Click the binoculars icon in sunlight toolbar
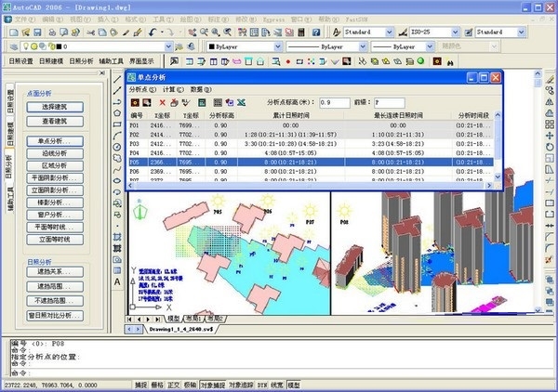This screenshot has width=558, height=392. click(451, 61)
